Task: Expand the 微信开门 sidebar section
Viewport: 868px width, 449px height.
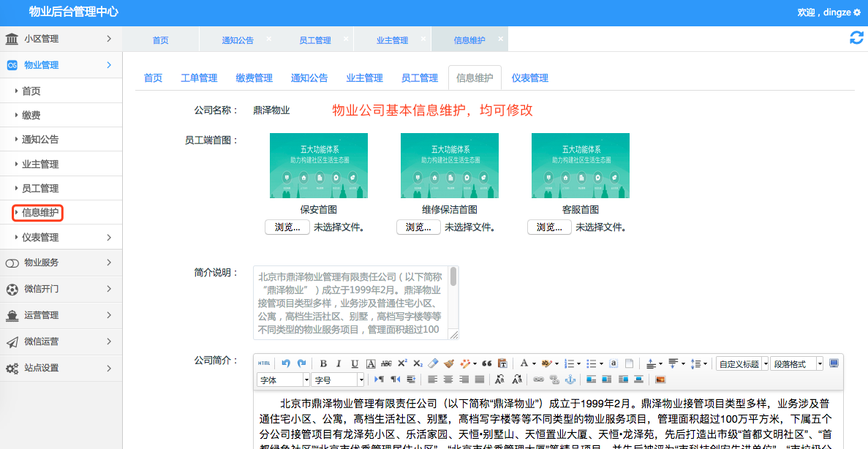Action: click(x=61, y=288)
